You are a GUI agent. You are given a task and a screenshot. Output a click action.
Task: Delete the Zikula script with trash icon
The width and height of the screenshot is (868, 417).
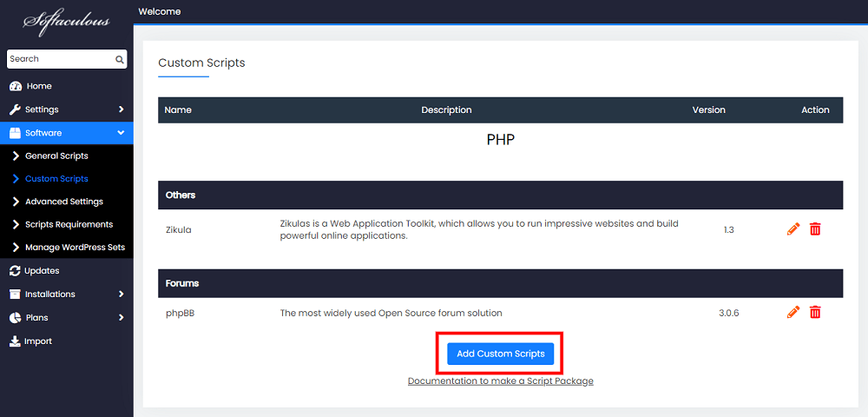tap(815, 228)
